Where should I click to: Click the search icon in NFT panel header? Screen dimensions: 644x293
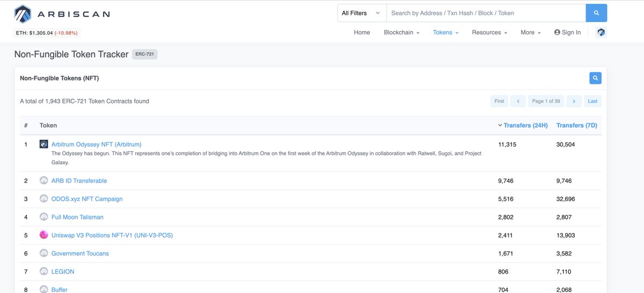pyautogui.click(x=595, y=78)
